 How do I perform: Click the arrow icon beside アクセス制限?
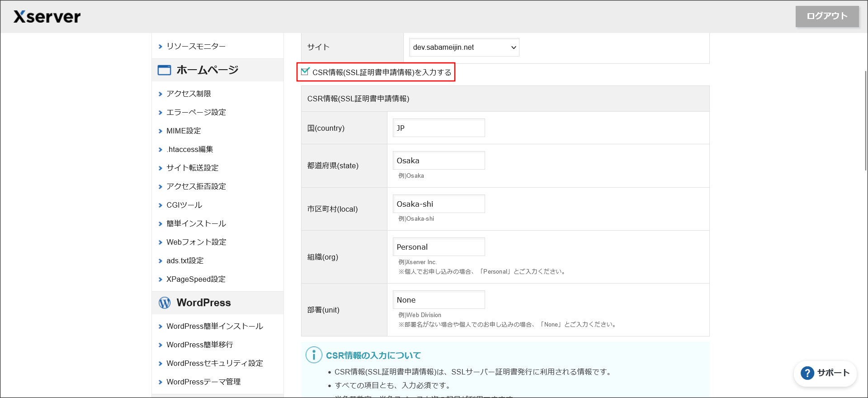click(160, 94)
